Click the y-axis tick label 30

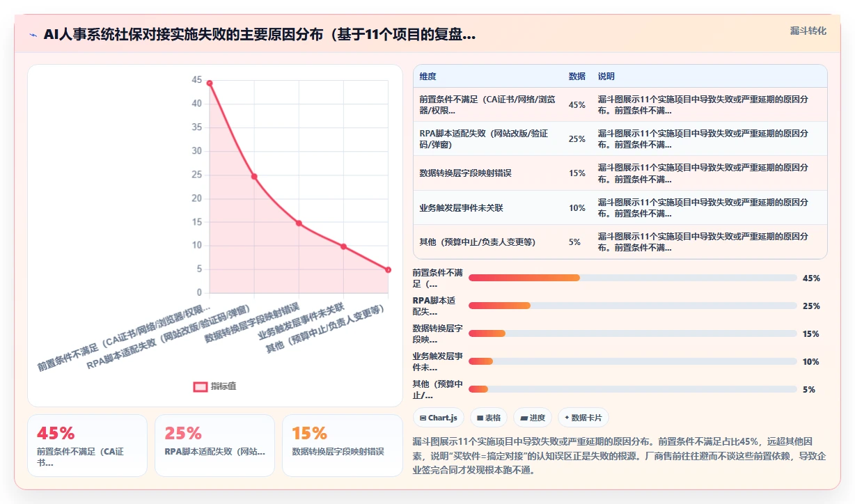(196, 151)
